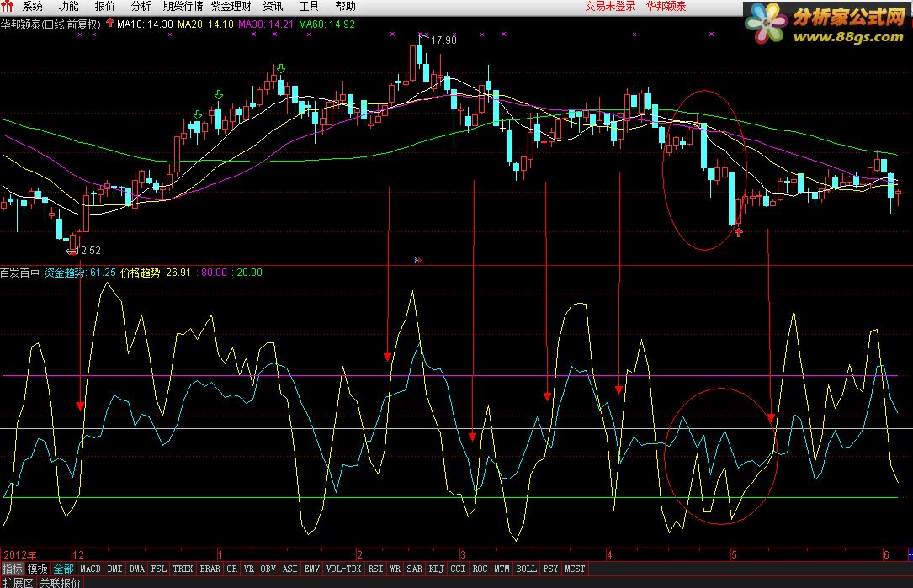Switch to DMI indicator
This screenshot has height=588, width=913.
(x=114, y=569)
